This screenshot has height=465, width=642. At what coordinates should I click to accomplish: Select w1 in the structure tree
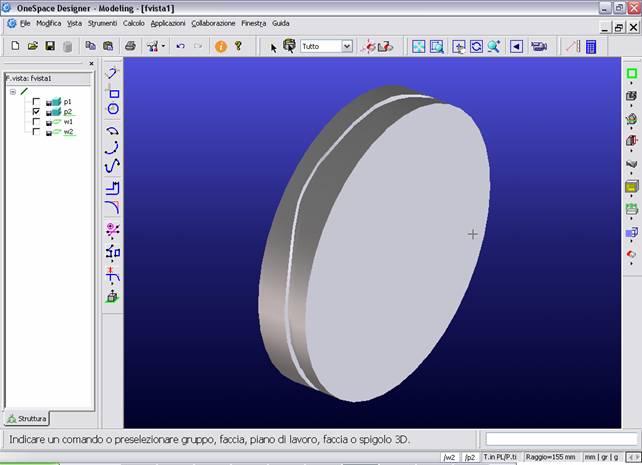click(x=68, y=122)
